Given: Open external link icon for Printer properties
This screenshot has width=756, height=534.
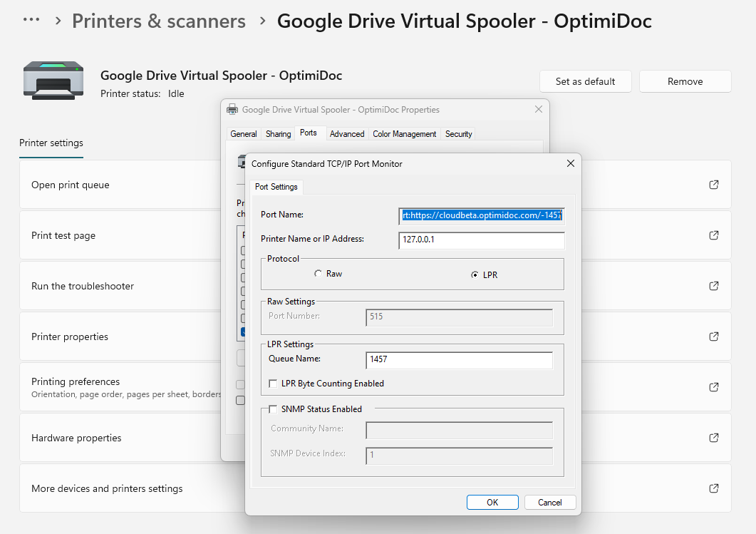Looking at the screenshot, I should [714, 337].
